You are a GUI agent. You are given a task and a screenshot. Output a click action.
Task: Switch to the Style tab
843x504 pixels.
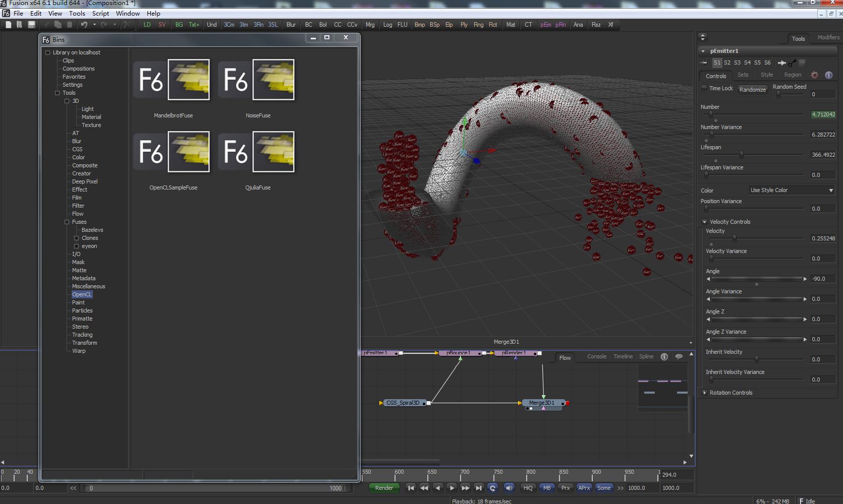tap(766, 75)
